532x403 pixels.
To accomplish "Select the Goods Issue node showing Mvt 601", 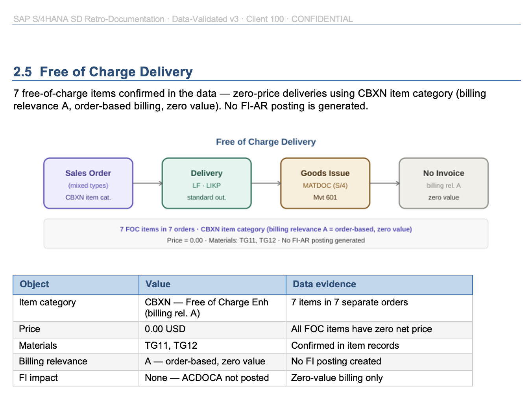I will (x=325, y=183).
